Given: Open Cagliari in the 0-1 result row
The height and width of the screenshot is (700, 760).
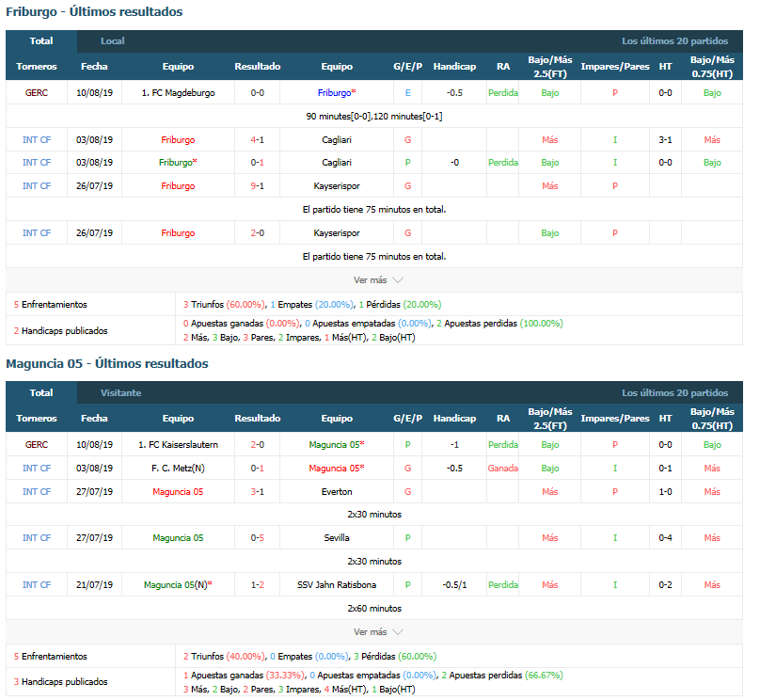Looking at the screenshot, I should [337, 163].
